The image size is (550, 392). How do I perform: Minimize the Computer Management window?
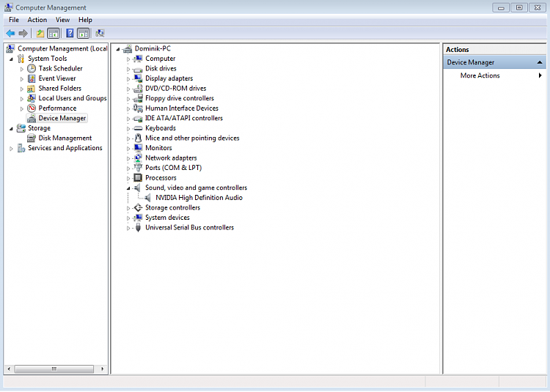[x=501, y=7]
